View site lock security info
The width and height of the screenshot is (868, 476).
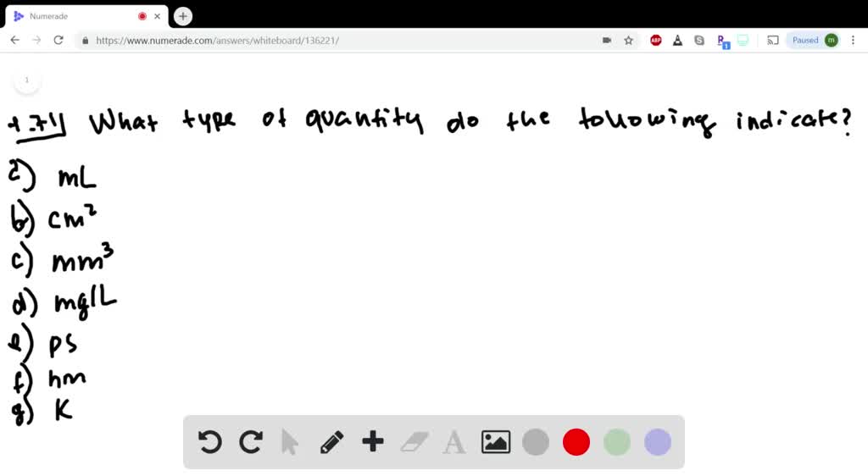point(86,41)
